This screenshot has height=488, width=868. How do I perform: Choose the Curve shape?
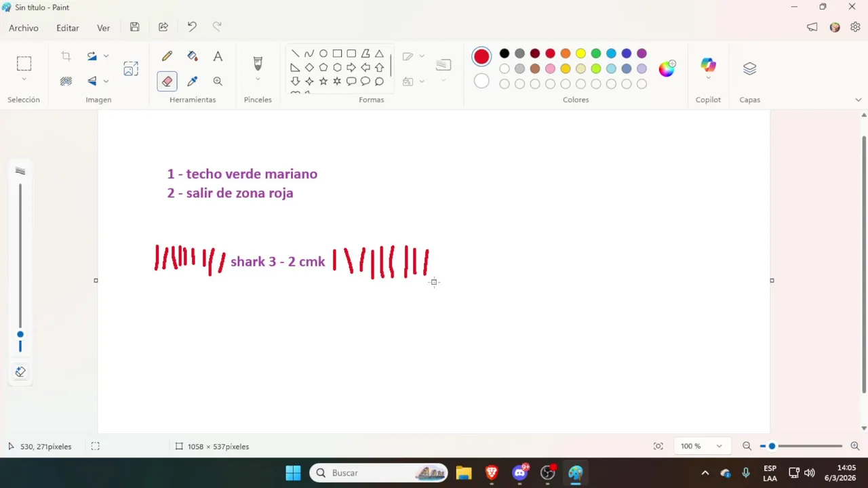(x=309, y=54)
